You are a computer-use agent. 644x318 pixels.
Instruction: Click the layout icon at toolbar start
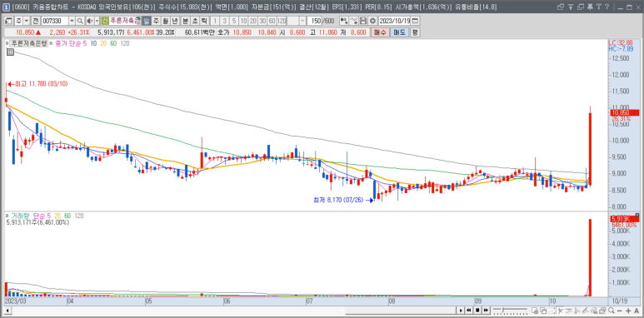point(8,21)
